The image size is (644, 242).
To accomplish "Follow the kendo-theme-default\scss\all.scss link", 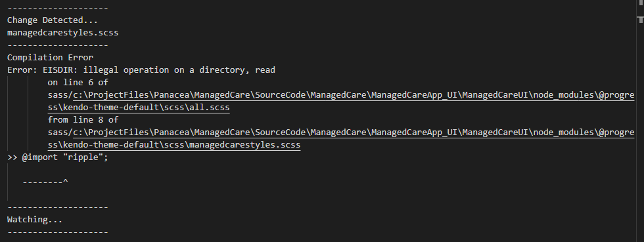I will 139,108.
